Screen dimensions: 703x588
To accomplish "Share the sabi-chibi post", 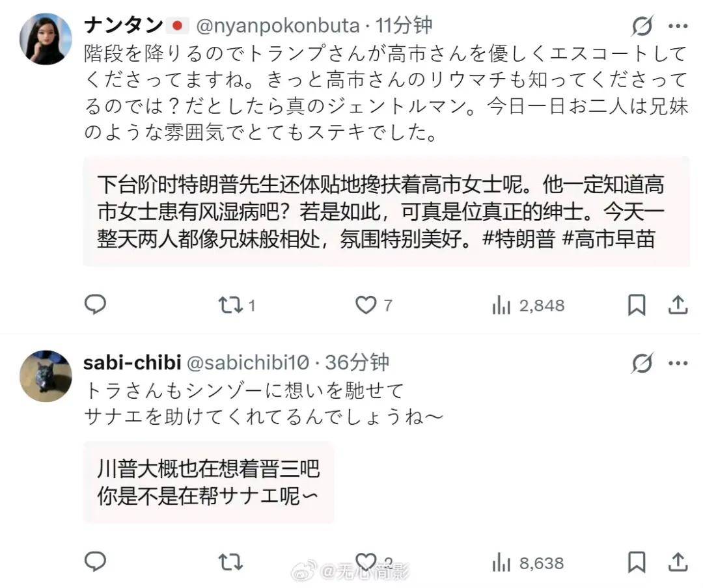I will pyautogui.click(x=678, y=561).
